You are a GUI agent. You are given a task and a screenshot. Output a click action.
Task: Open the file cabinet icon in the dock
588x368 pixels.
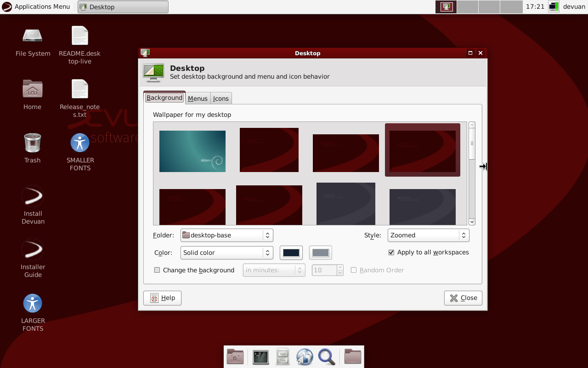(x=283, y=357)
